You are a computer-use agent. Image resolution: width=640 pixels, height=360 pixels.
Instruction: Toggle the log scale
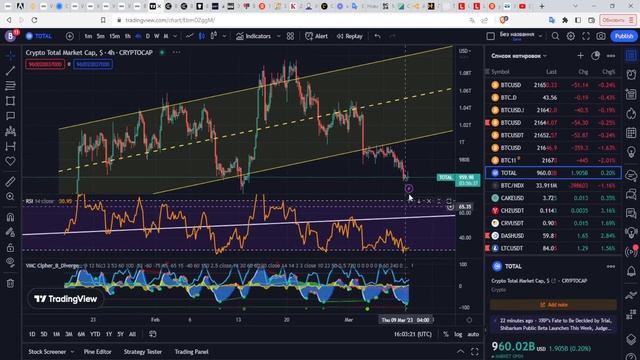458,334
